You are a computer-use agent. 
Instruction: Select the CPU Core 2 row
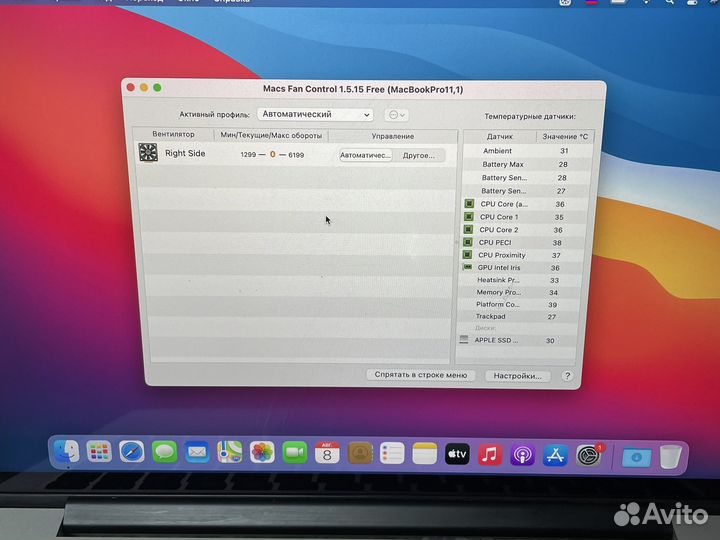pyautogui.click(x=523, y=230)
